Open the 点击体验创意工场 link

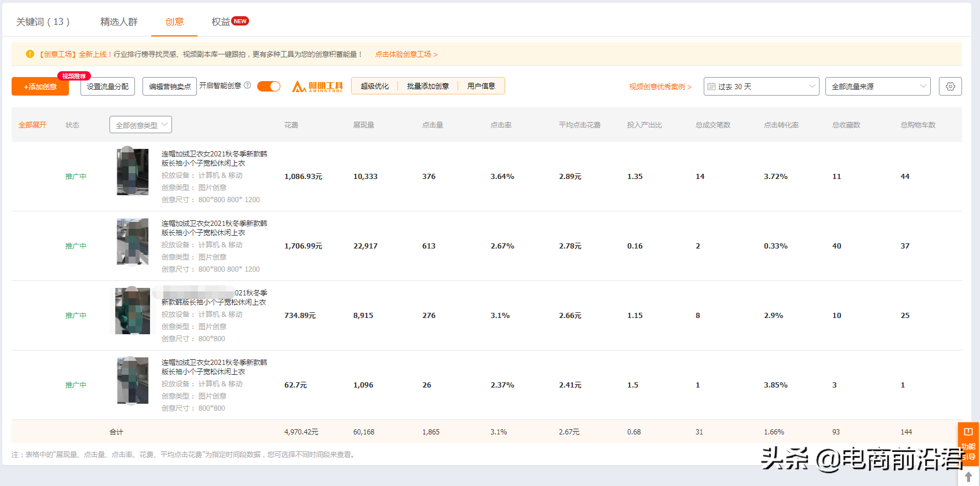[x=406, y=54]
